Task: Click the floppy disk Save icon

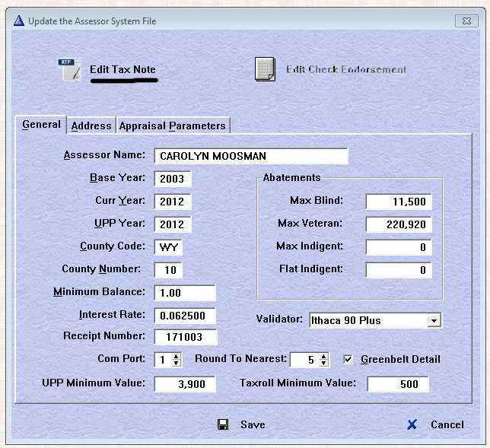Action: [x=223, y=424]
